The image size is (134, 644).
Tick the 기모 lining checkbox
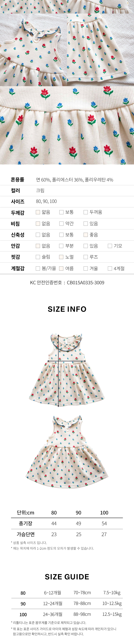(110, 246)
